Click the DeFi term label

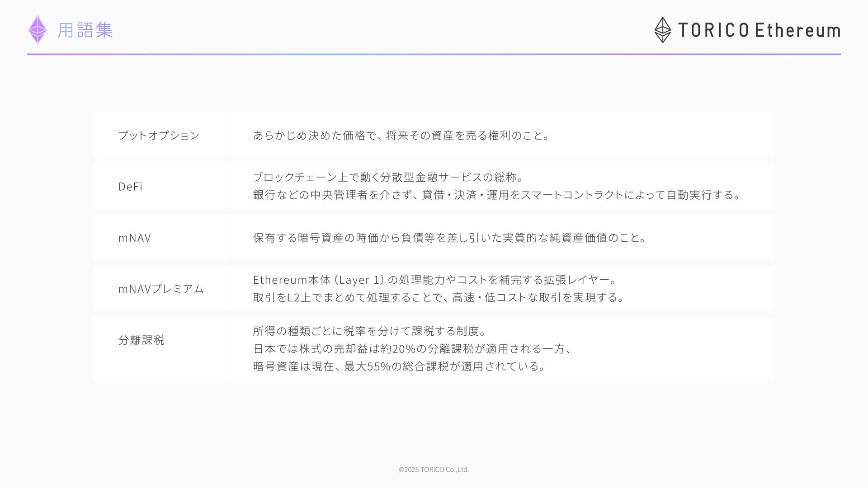pyautogui.click(x=130, y=186)
